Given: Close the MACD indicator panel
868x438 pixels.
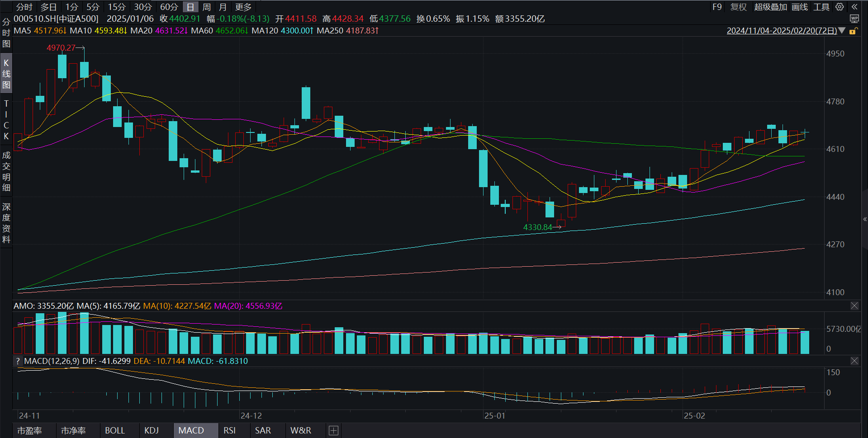Looking at the screenshot, I should click(854, 361).
